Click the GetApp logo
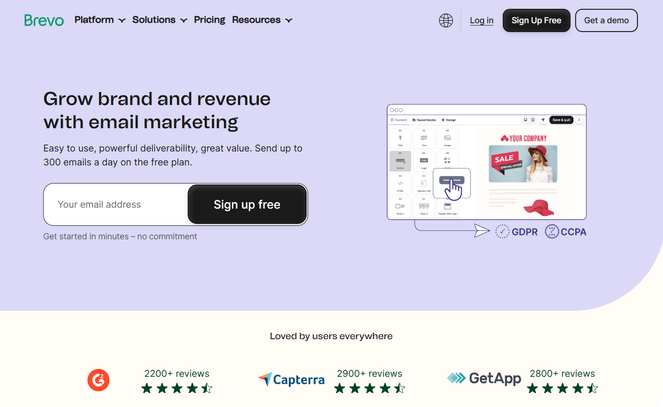Screen dimensions: 663x407 tap(484, 379)
